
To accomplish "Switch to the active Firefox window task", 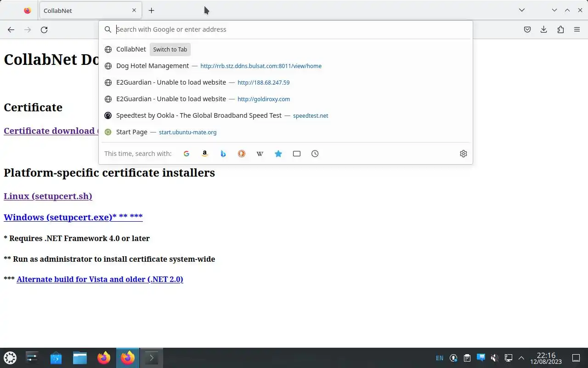I will (128, 358).
